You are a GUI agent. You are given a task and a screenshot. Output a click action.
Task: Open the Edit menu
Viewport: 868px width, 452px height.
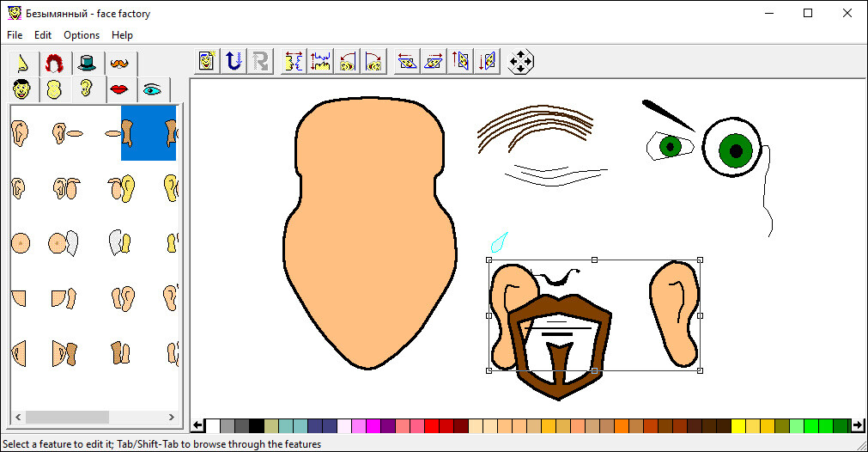(43, 35)
